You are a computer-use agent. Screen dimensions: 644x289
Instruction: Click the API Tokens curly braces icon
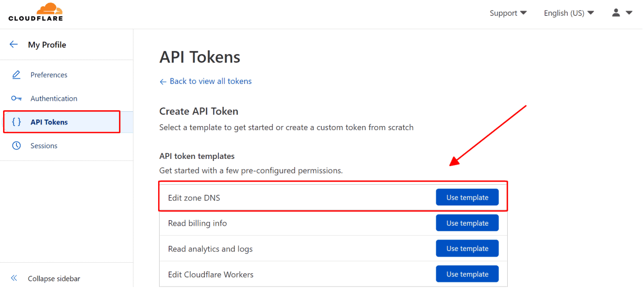pyautogui.click(x=16, y=122)
